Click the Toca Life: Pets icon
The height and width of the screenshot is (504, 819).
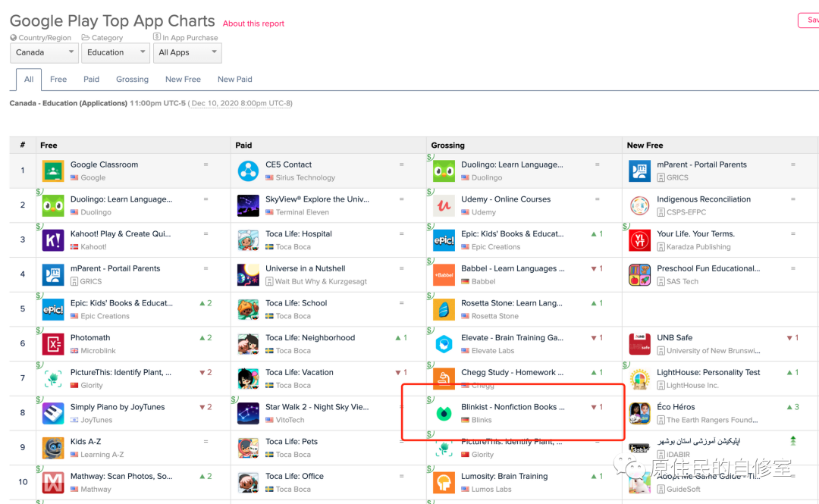pos(248,448)
